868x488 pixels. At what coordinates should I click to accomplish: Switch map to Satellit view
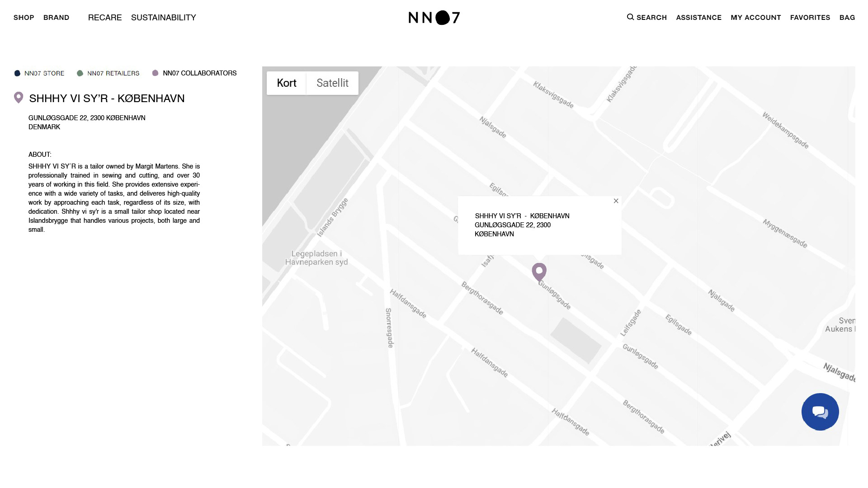click(332, 83)
